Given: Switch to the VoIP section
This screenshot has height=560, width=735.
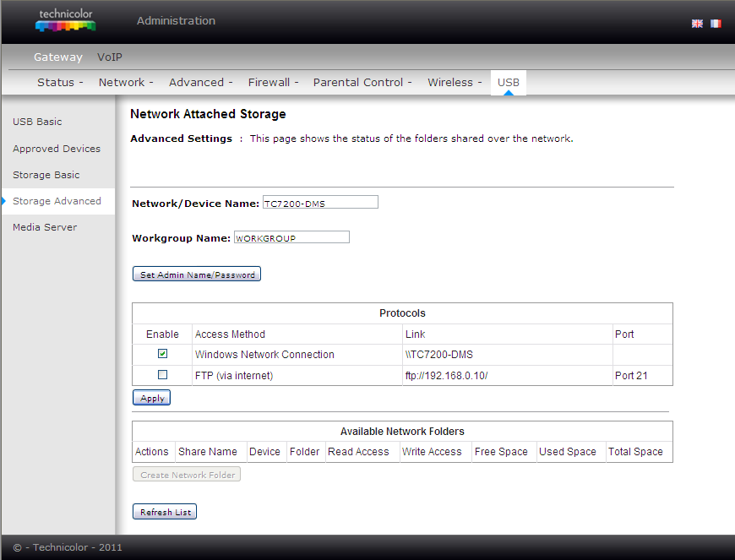Looking at the screenshot, I should click(x=110, y=57).
